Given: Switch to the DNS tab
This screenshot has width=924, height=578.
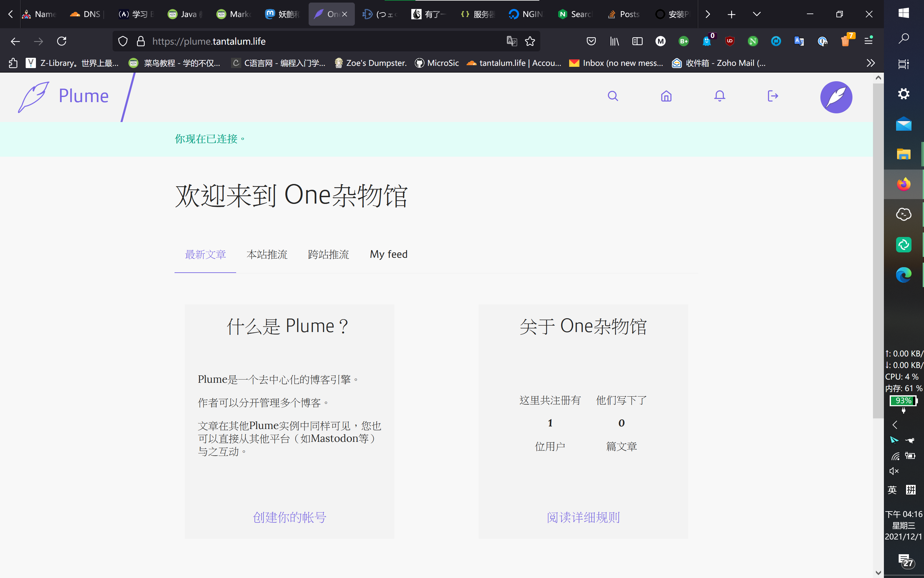Looking at the screenshot, I should pyautogui.click(x=87, y=14).
